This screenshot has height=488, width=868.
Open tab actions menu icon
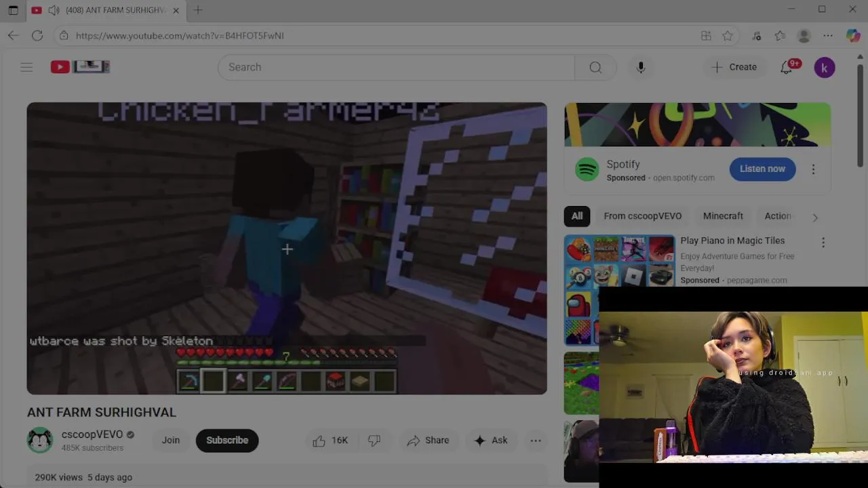click(x=13, y=10)
